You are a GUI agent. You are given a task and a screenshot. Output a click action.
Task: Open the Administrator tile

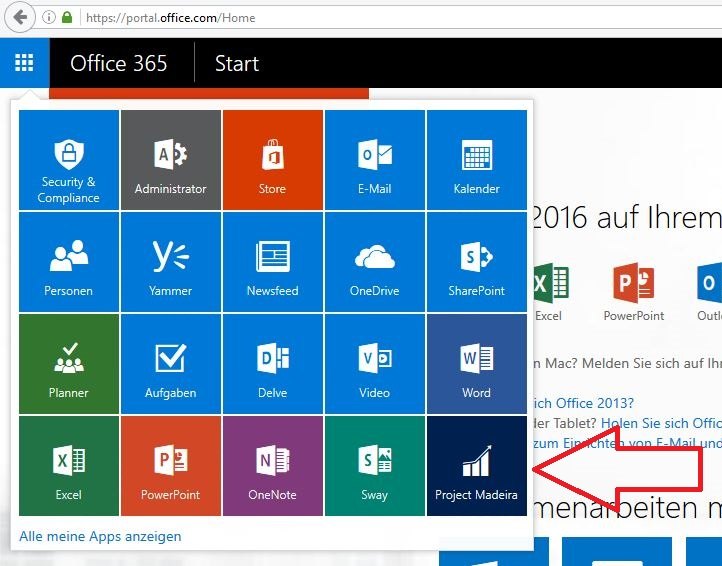click(171, 160)
